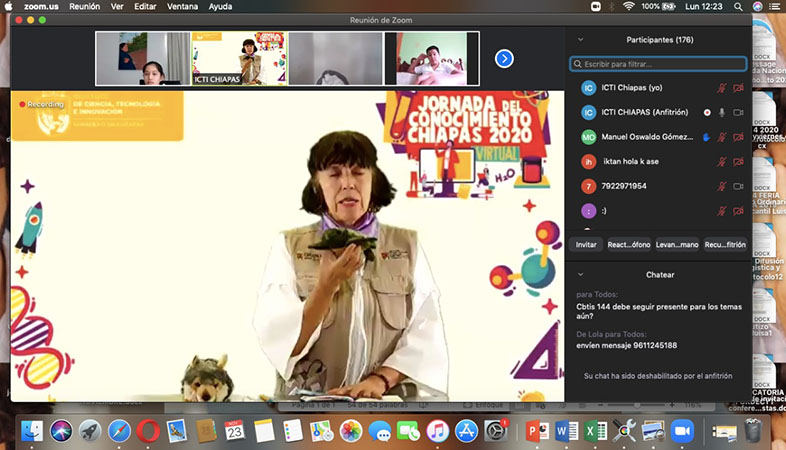This screenshot has width=786, height=450.
Task: Open Trash in the Dock
Action: 753,431
